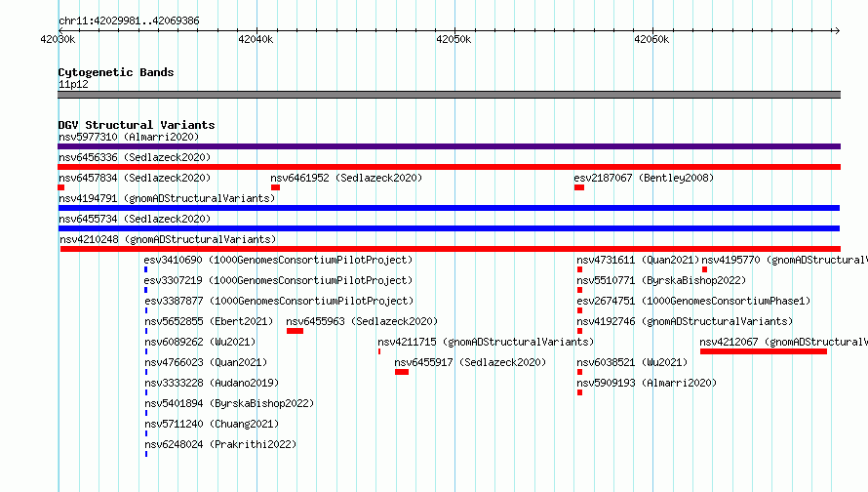
Task: Click esv2674751 (1000GenomesConsortiumPhase1) label
Action: pyautogui.click(x=693, y=301)
